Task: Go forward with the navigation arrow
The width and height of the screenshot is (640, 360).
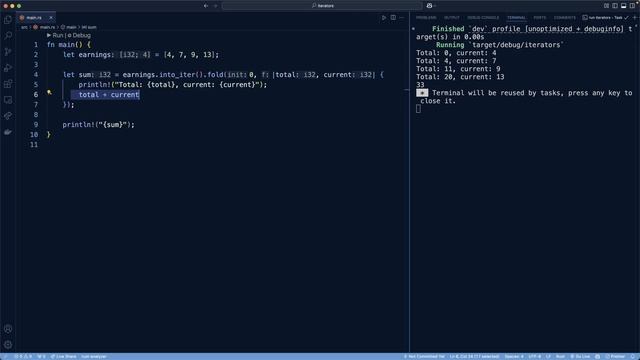Action: pyautogui.click(x=216, y=6)
